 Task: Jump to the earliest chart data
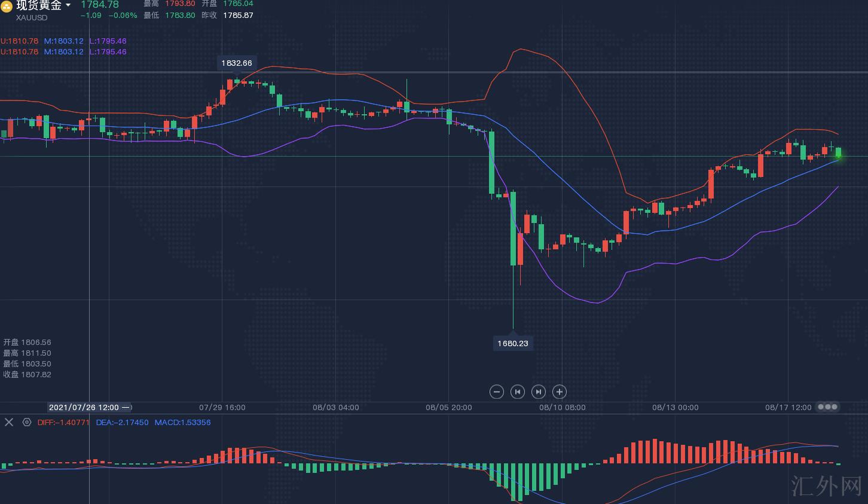(517, 392)
